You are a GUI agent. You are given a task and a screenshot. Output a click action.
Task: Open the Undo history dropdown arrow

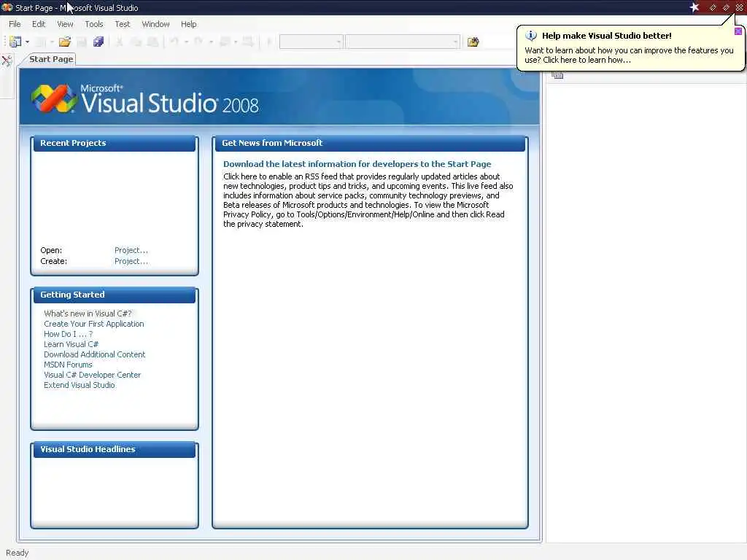tap(186, 42)
